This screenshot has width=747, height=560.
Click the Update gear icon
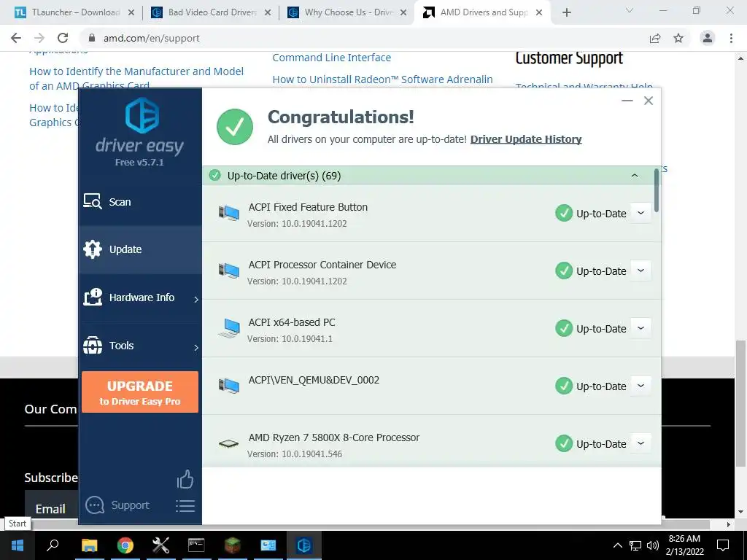tap(93, 249)
